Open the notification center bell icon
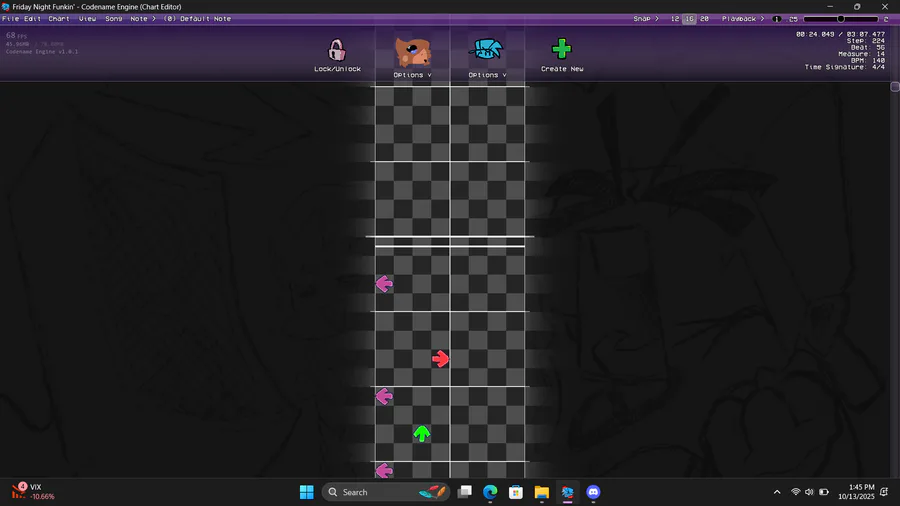The height and width of the screenshot is (506, 900). click(x=884, y=492)
